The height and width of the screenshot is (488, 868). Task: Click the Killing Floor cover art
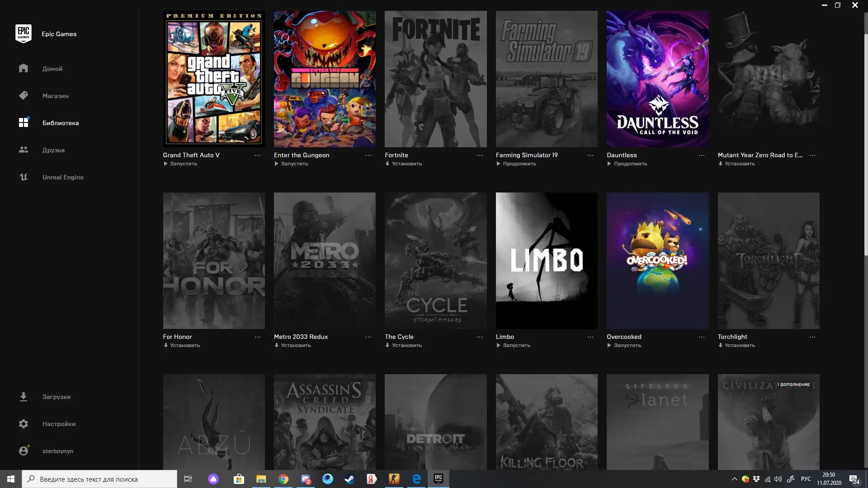click(547, 422)
